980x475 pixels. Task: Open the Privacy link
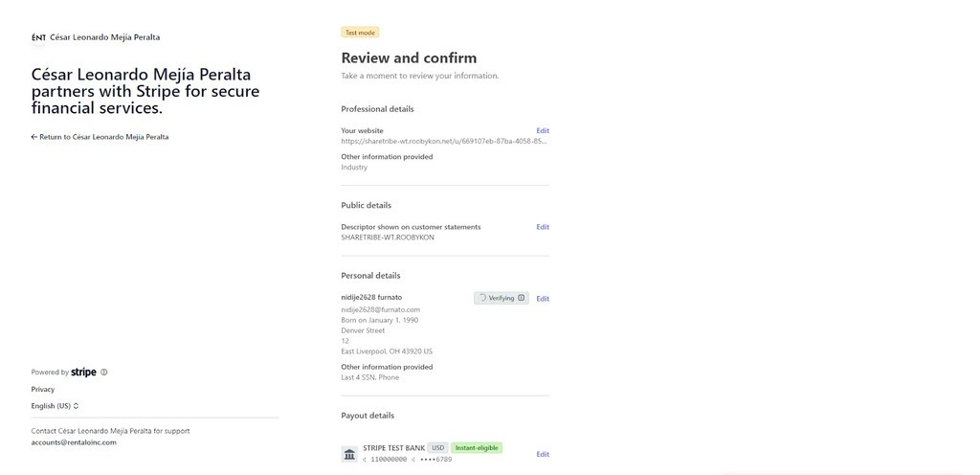43,390
